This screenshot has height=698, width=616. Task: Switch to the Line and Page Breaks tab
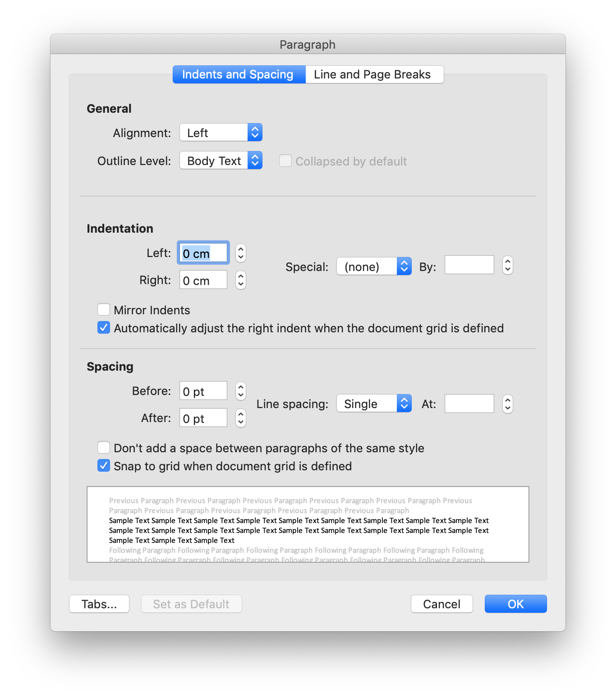coord(373,74)
